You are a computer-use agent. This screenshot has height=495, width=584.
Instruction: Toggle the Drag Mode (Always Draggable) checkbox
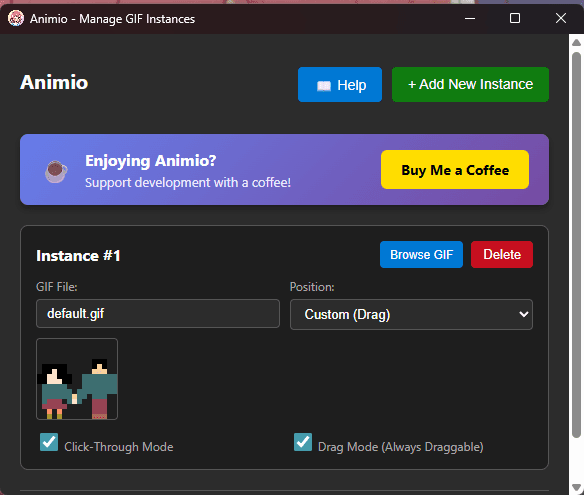pyautogui.click(x=303, y=442)
